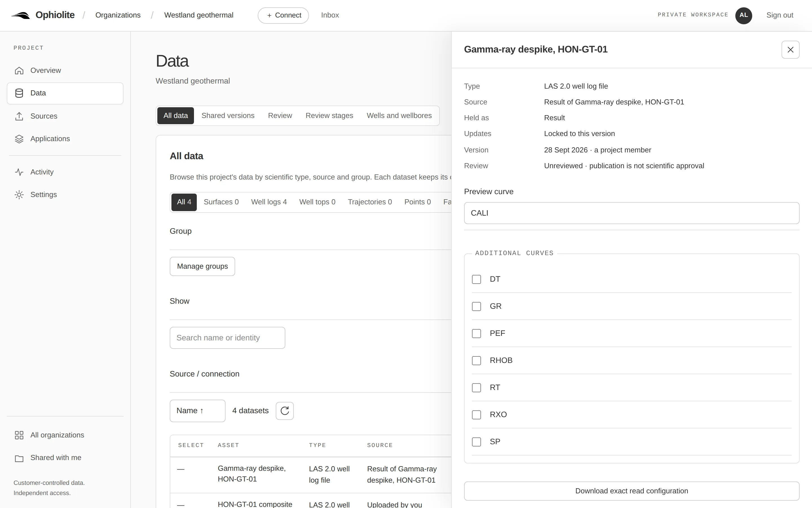Open Activity in the sidebar

point(65,172)
